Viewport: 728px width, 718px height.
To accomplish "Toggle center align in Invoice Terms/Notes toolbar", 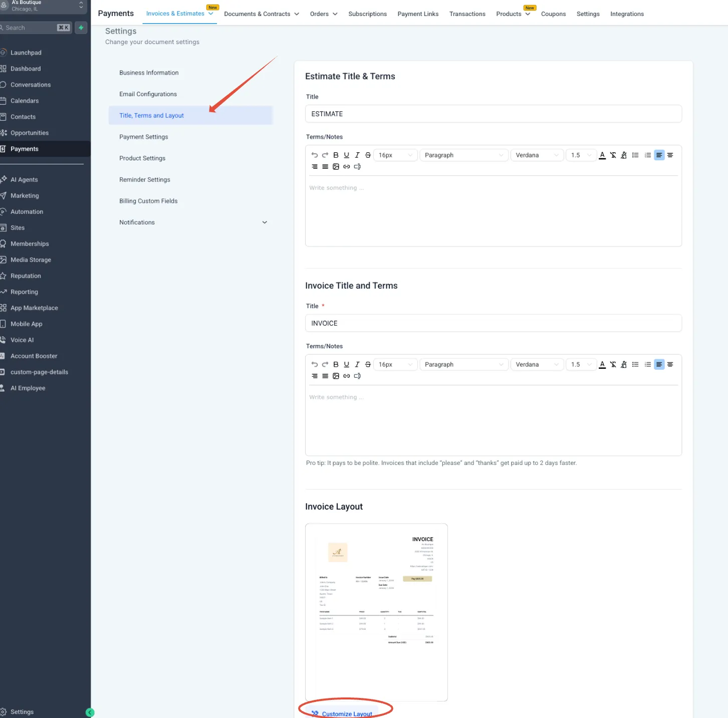I will (670, 365).
